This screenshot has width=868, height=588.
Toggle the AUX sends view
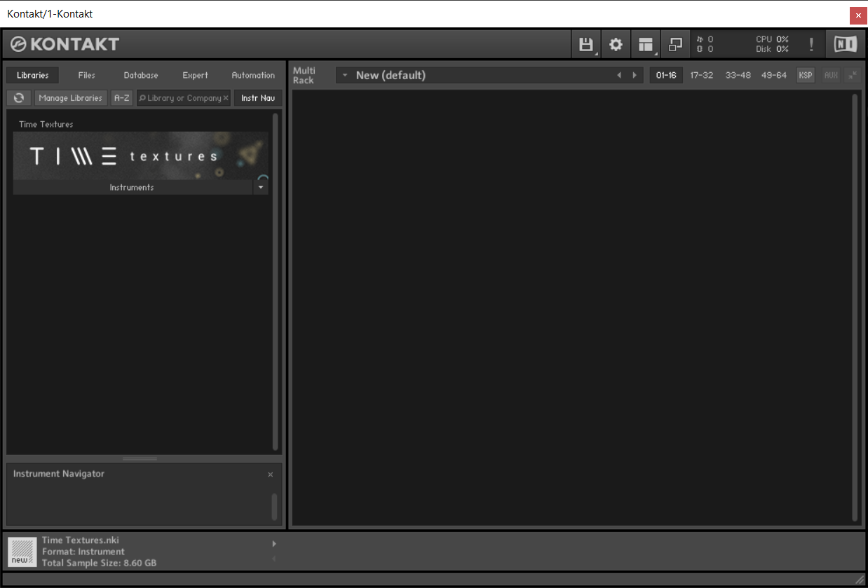(x=831, y=75)
